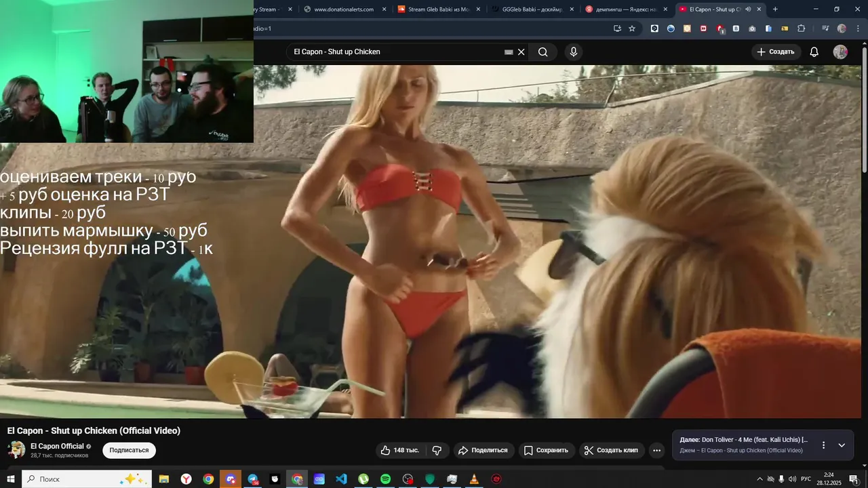Open the Chrome profile avatar
This screenshot has width=868, height=488.
(842, 28)
